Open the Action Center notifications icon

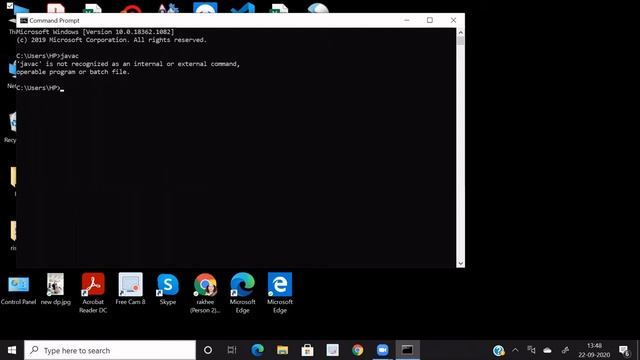coord(624,350)
